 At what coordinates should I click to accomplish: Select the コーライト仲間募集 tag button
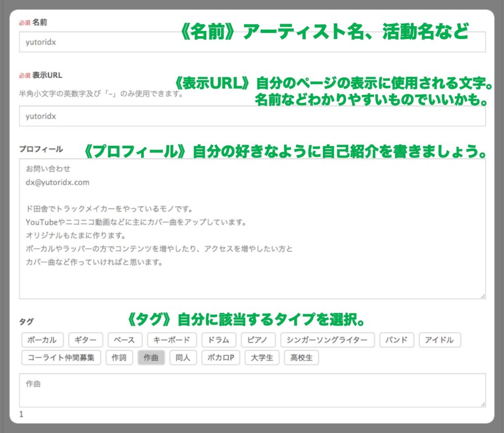click(61, 358)
